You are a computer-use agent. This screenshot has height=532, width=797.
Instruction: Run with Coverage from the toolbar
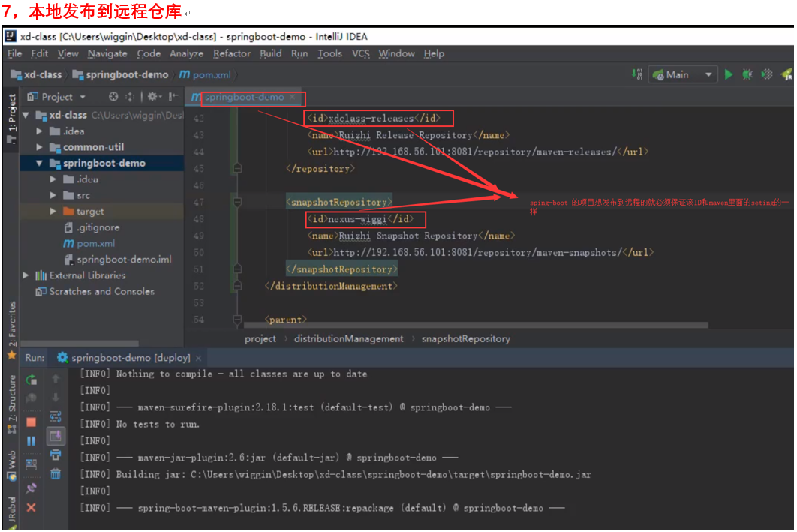(767, 74)
